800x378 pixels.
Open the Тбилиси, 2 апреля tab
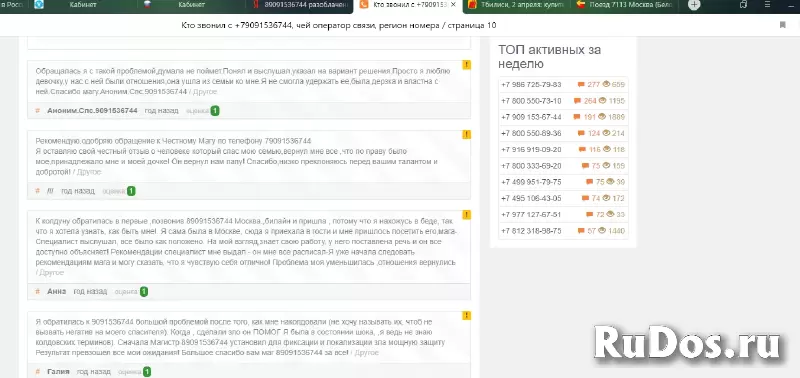tap(515, 5)
